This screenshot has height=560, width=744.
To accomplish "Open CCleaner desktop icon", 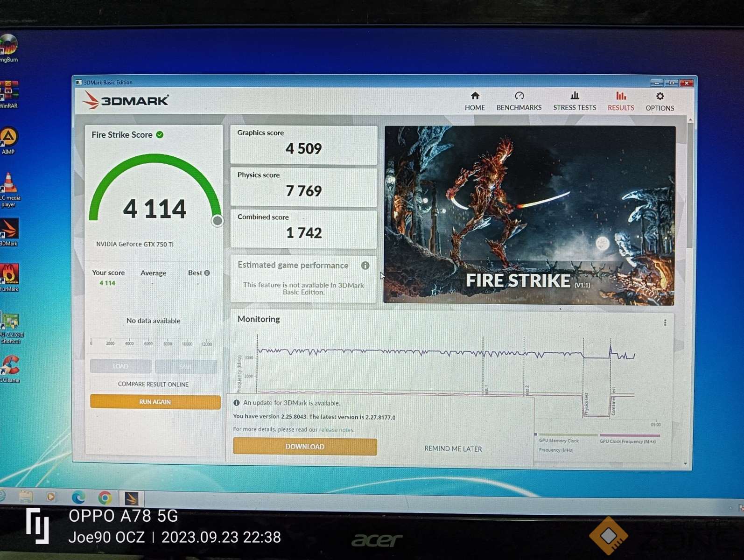I will click(x=9, y=369).
